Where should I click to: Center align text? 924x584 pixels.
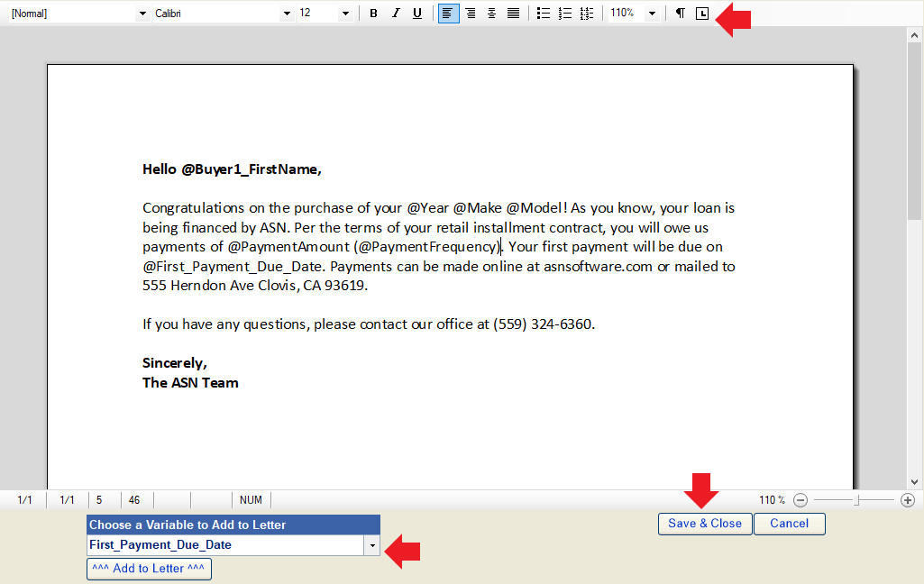pyautogui.click(x=491, y=13)
